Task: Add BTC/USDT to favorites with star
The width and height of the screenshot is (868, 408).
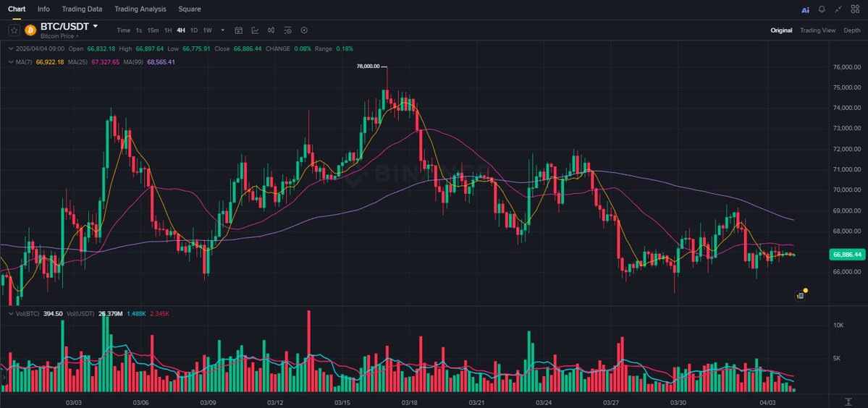Action: 14,30
